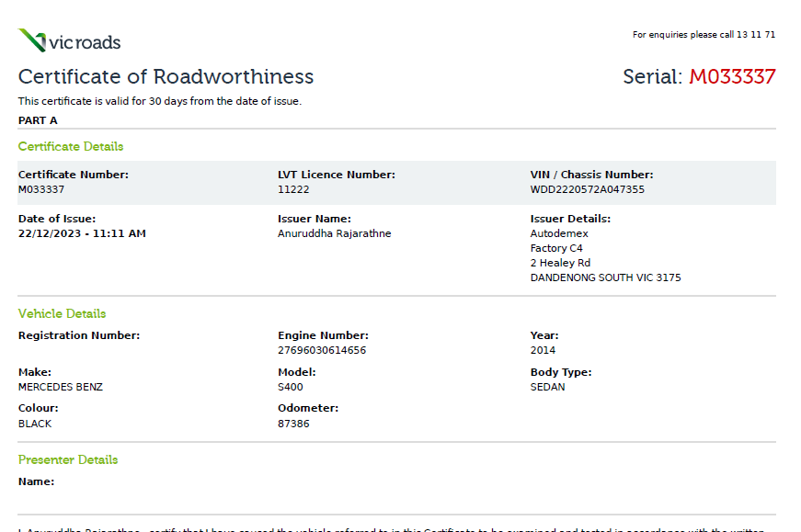Click the LVT Licence Number 11222

[293, 189]
